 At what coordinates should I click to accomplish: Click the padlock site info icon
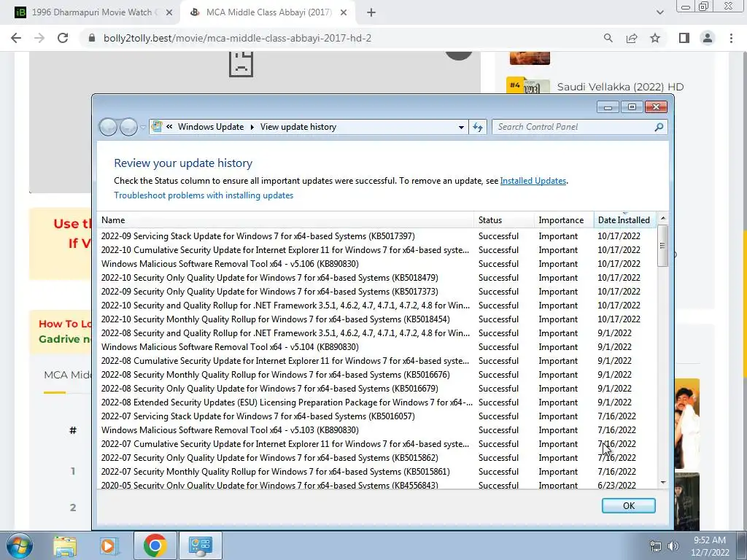tap(92, 38)
